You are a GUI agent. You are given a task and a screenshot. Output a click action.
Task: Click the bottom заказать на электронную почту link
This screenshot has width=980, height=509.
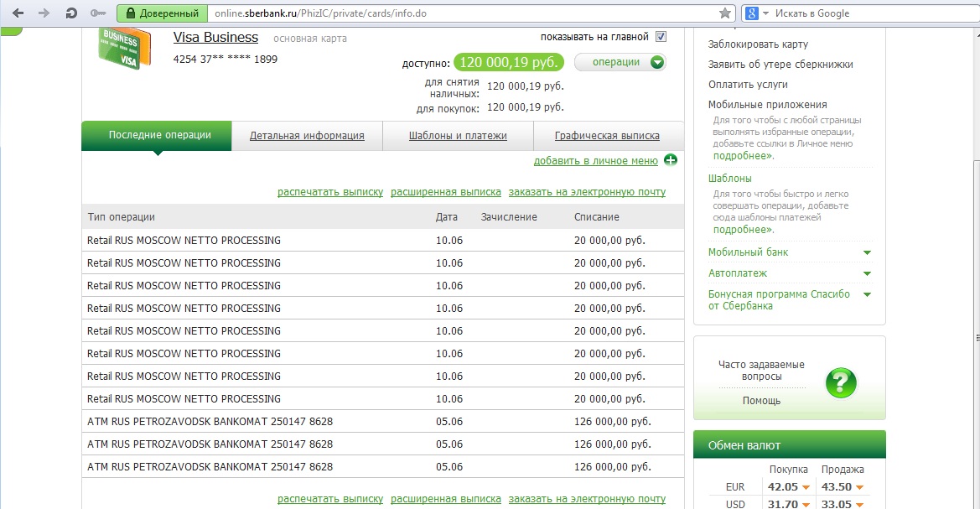587,499
